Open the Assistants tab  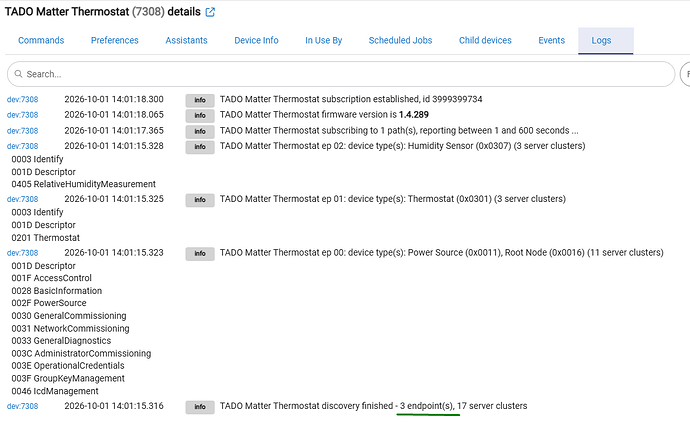(x=186, y=40)
